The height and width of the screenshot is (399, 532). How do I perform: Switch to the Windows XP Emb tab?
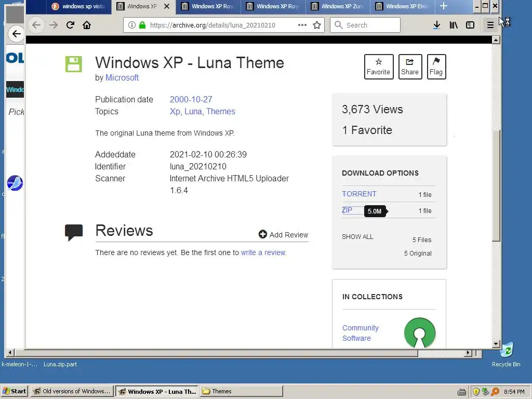pyautogui.click(x=403, y=6)
